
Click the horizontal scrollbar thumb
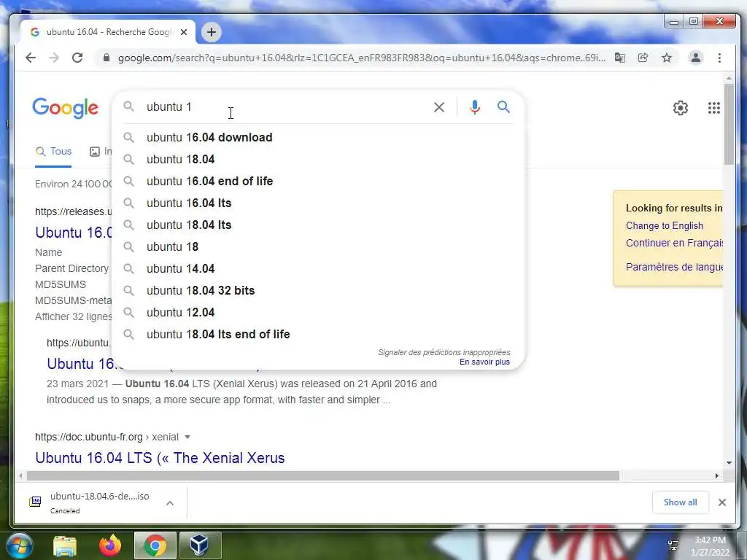pyautogui.click(x=323, y=475)
